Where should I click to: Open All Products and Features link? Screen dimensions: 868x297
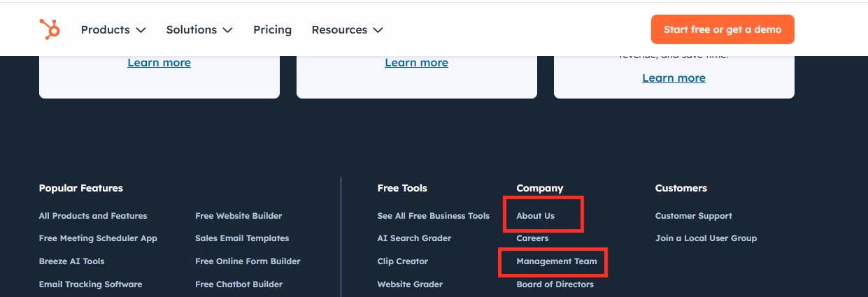pyautogui.click(x=93, y=216)
